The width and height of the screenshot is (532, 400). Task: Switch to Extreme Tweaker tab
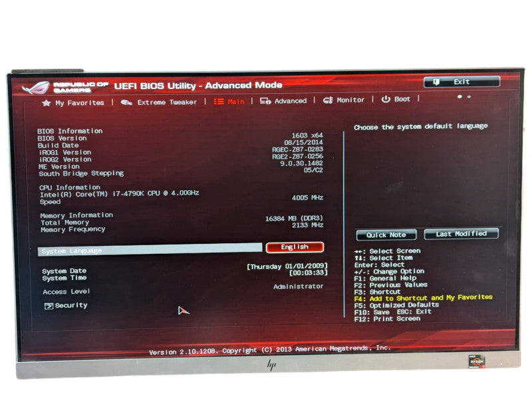[x=159, y=102]
